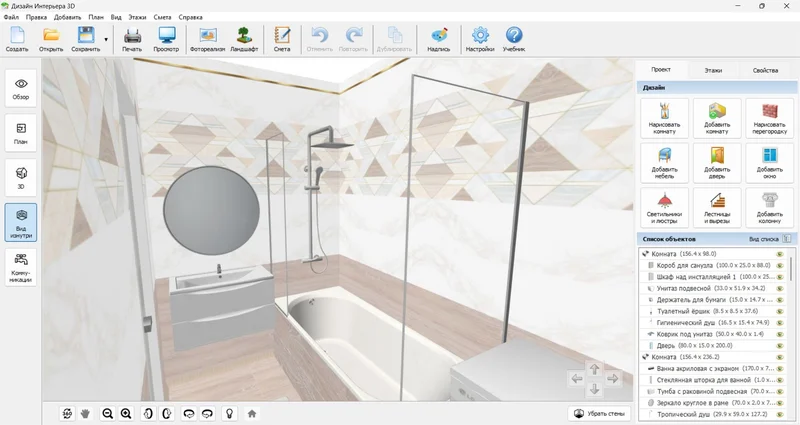800x425 pixels.
Task: Reset view with home icon
Action: pyautogui.click(x=252, y=413)
